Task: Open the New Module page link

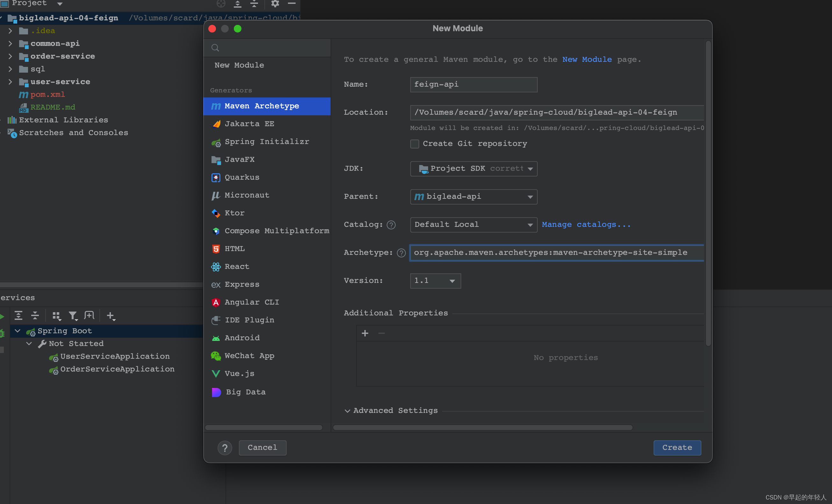Action: [587, 60]
